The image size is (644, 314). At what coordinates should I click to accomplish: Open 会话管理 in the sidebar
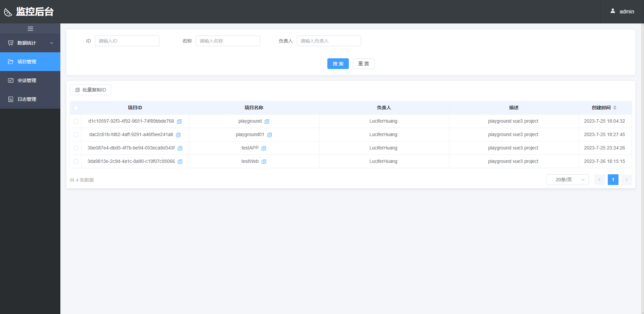pyautogui.click(x=27, y=80)
